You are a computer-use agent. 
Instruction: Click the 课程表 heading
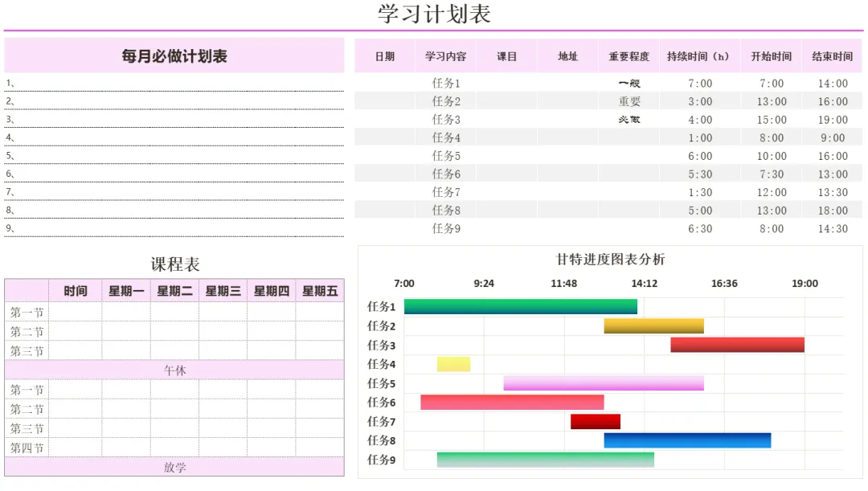click(x=175, y=264)
